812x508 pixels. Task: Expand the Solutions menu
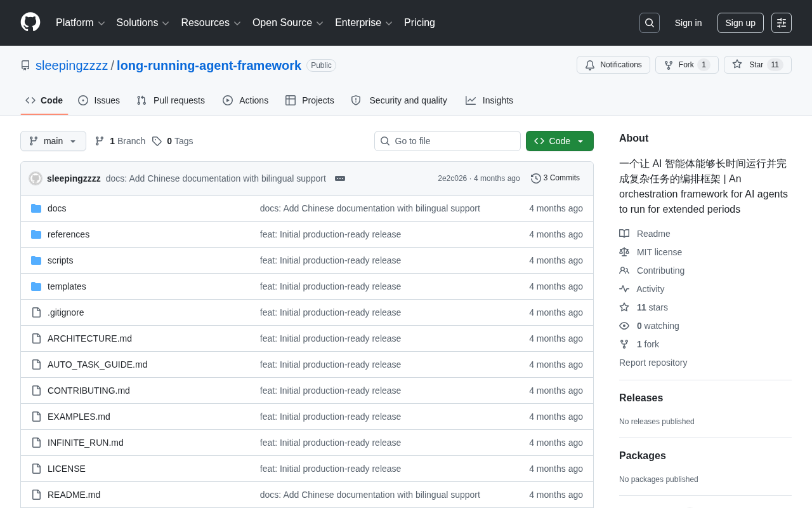[x=143, y=23]
